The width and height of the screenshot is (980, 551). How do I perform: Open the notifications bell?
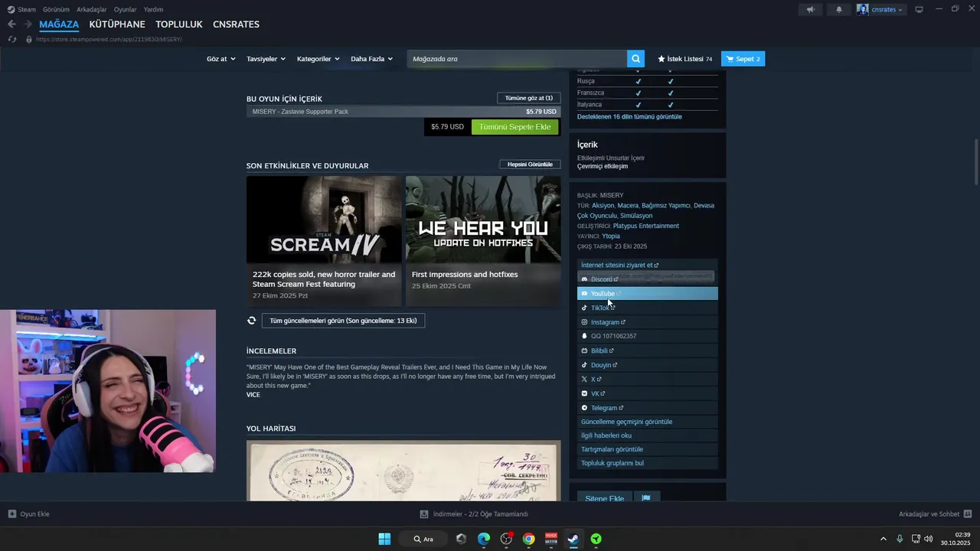839,9
